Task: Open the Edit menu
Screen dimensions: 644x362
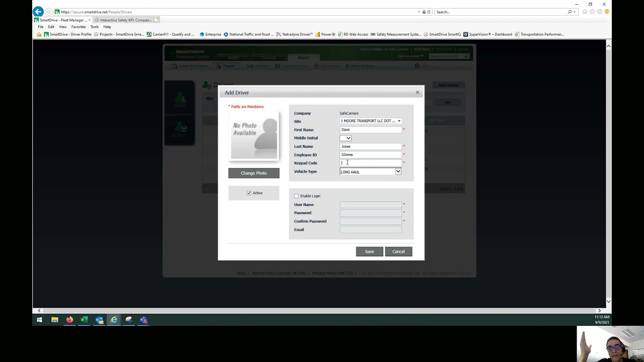Action: [x=51, y=27]
